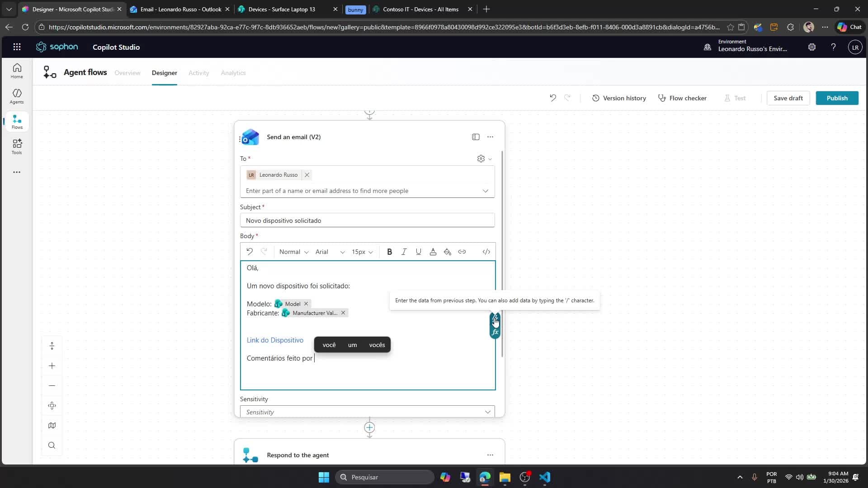Click undo in the body editor toolbar

250,252
